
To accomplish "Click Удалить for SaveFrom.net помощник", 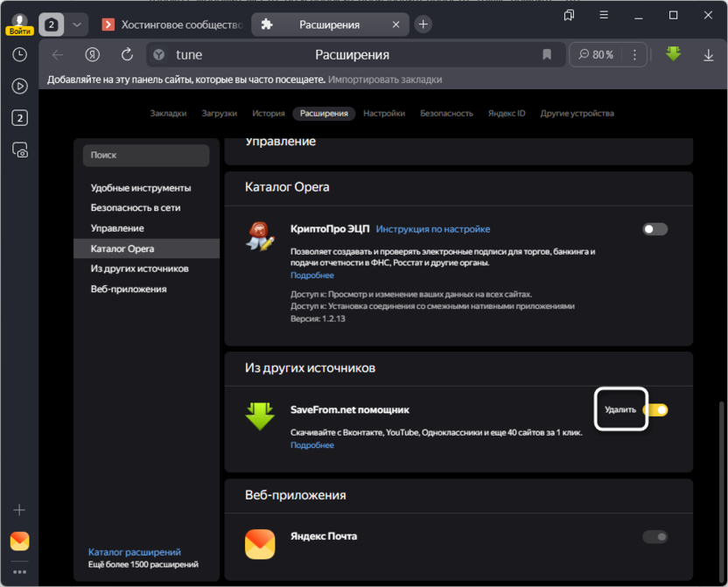I will click(x=620, y=409).
